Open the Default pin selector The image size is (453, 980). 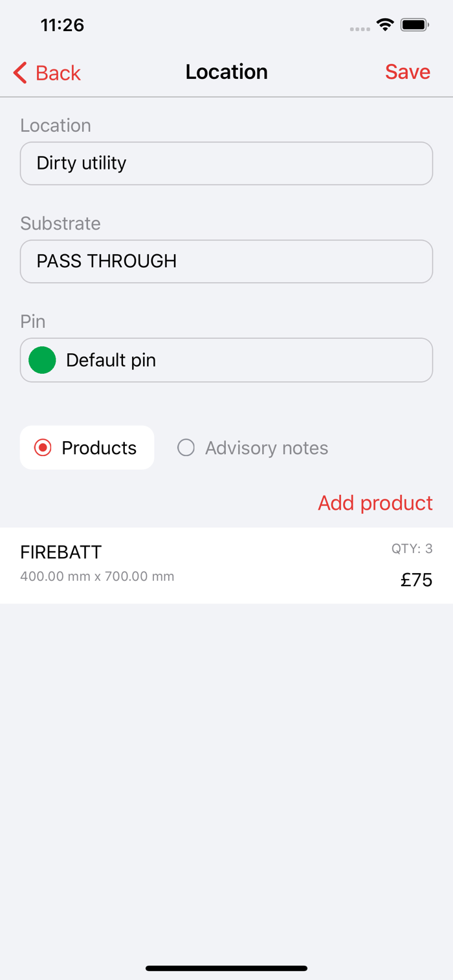click(226, 360)
